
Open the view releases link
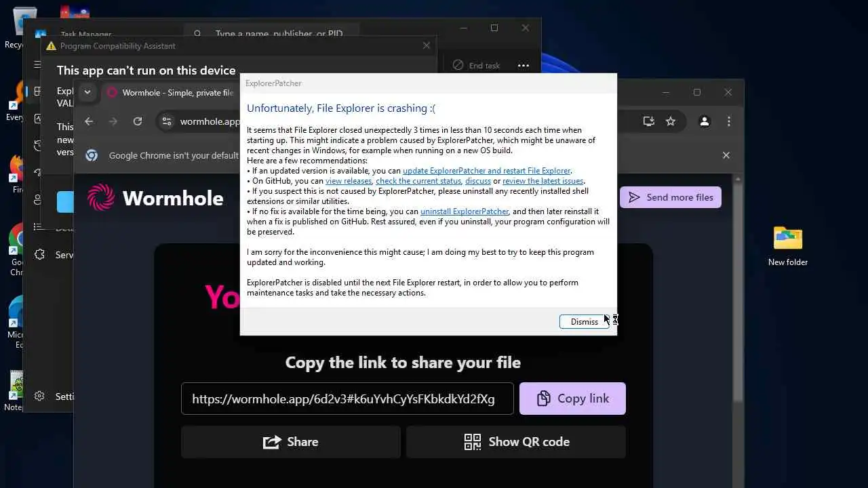click(x=349, y=181)
